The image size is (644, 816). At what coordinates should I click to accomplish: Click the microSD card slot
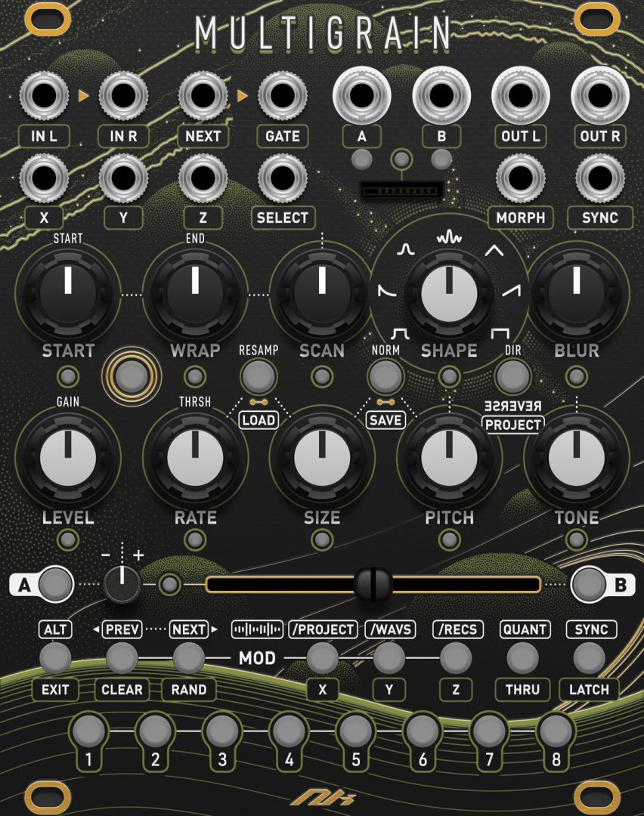(x=401, y=190)
